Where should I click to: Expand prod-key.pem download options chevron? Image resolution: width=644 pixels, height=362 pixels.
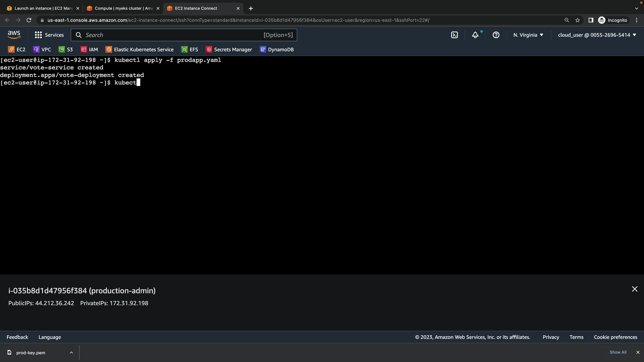click(71, 353)
